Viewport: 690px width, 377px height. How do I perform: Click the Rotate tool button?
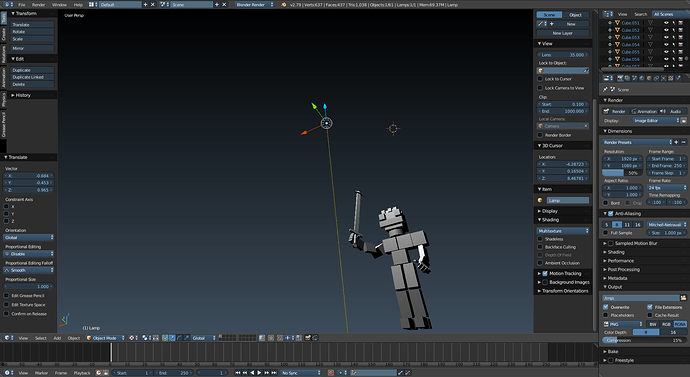(32, 32)
